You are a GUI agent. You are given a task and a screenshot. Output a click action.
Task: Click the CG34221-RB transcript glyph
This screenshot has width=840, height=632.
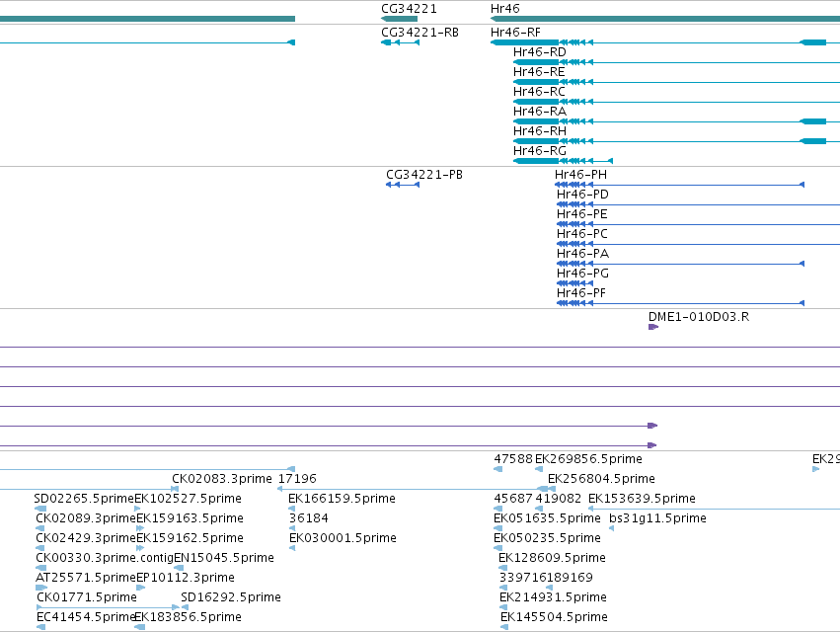point(400,42)
